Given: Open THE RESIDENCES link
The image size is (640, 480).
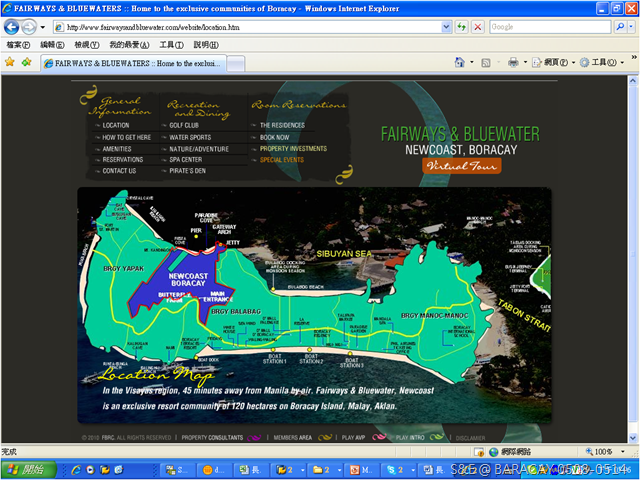Looking at the screenshot, I should [282, 125].
